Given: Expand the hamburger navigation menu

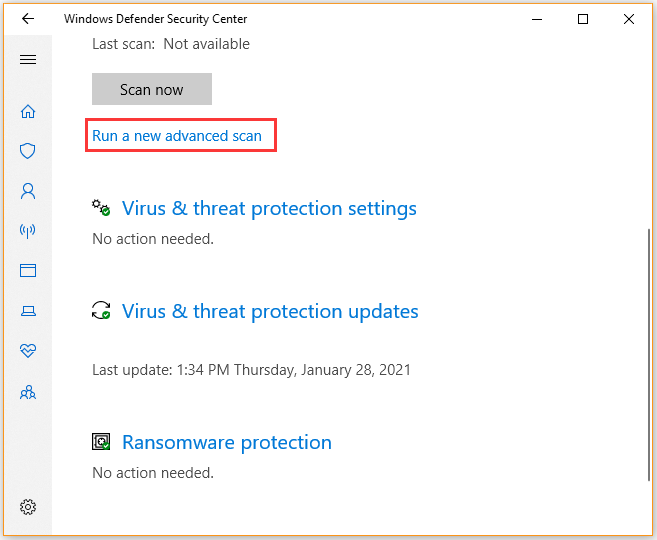Looking at the screenshot, I should pos(28,59).
